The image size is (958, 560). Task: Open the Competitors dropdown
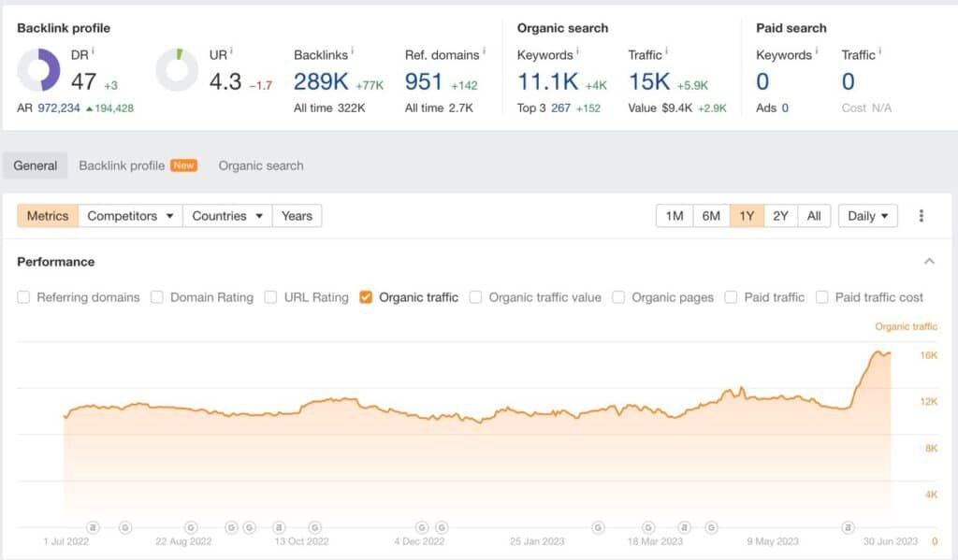[x=130, y=216]
